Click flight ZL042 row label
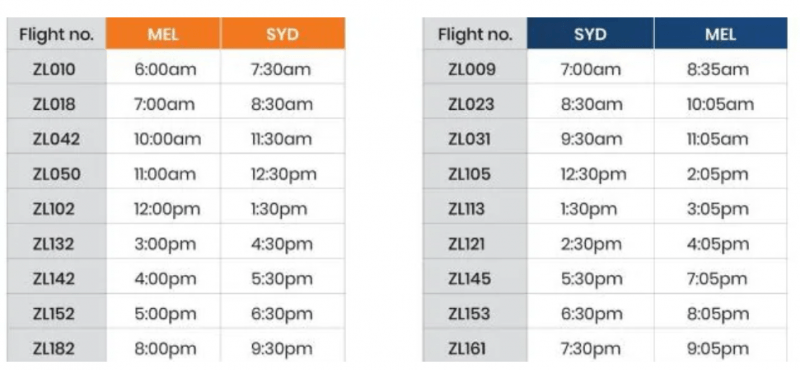This screenshot has height=370, width=800. coord(57,139)
